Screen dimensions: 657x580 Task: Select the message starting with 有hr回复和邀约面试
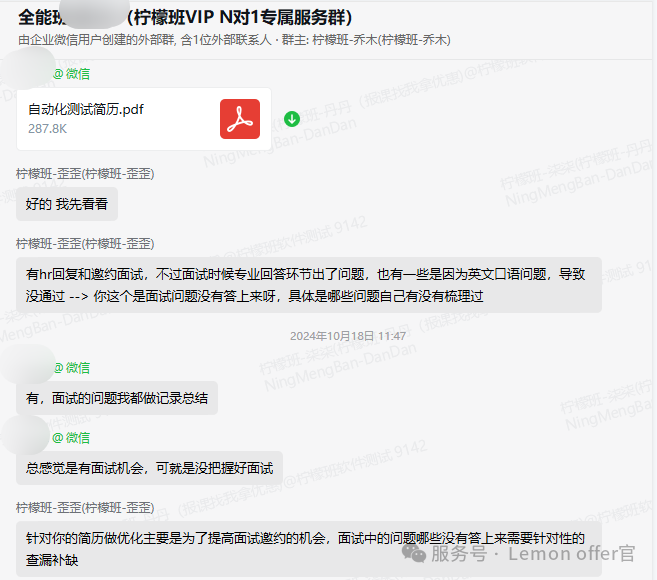(308, 285)
